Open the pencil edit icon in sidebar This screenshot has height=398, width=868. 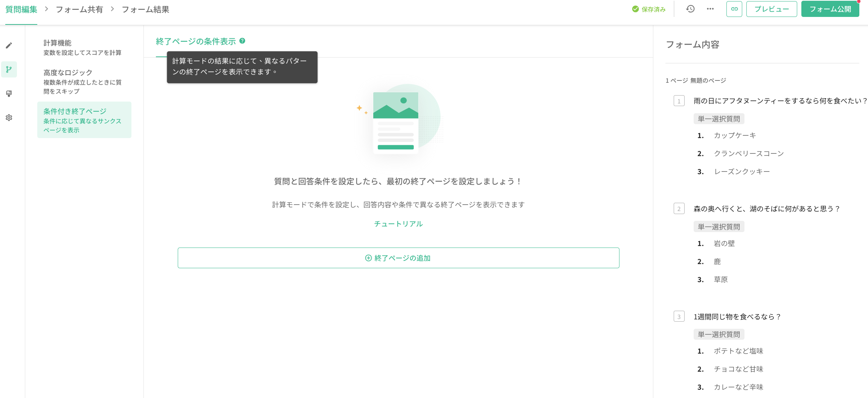[x=9, y=46]
